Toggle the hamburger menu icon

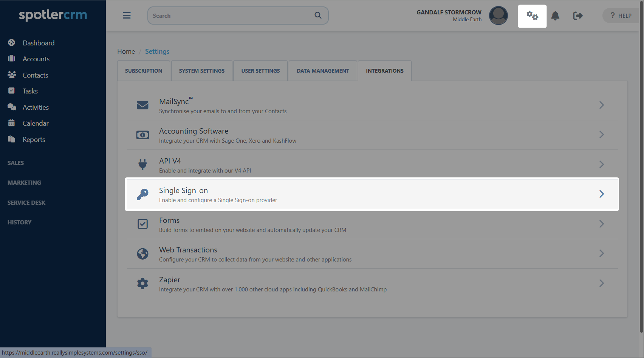click(127, 16)
